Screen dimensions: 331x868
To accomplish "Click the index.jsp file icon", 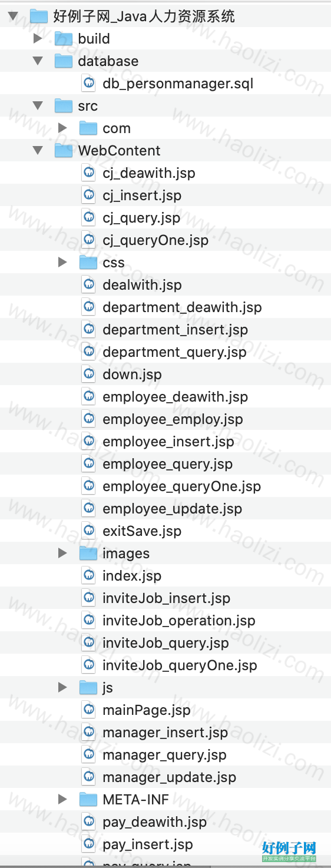I will click(88, 576).
